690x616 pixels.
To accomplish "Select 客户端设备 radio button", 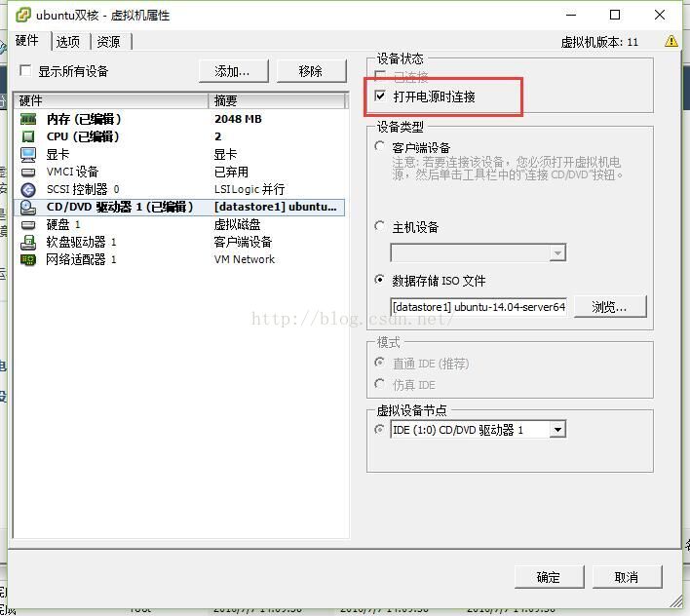I will coord(380,146).
